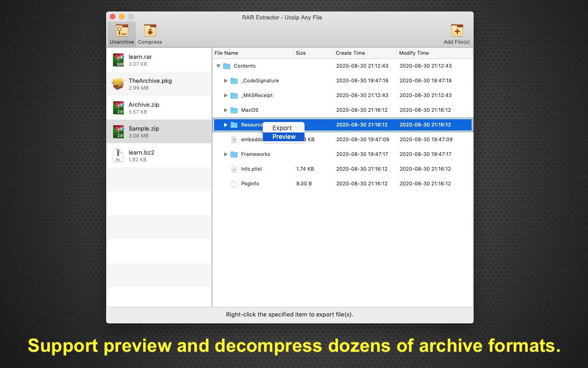Click TheArchive.pkg size 2.99 MB
This screenshot has height=368, width=588.
pos(138,88)
